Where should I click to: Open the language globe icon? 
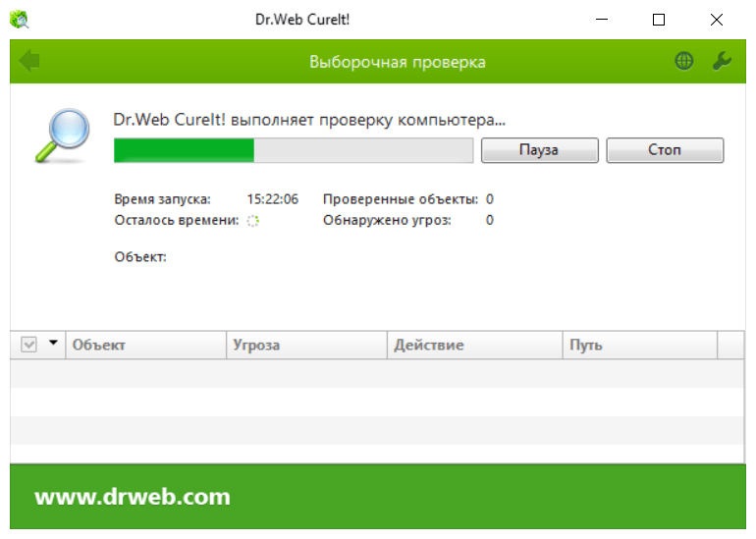(683, 61)
